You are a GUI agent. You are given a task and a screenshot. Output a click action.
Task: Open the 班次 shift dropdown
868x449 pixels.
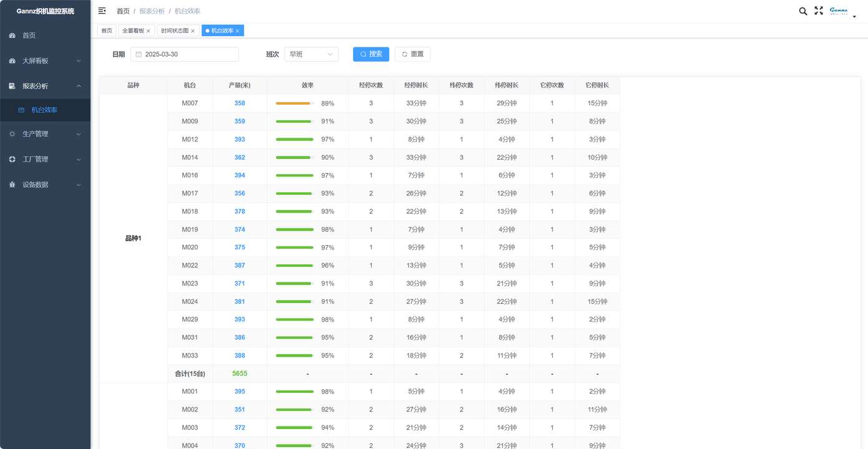[x=311, y=54]
